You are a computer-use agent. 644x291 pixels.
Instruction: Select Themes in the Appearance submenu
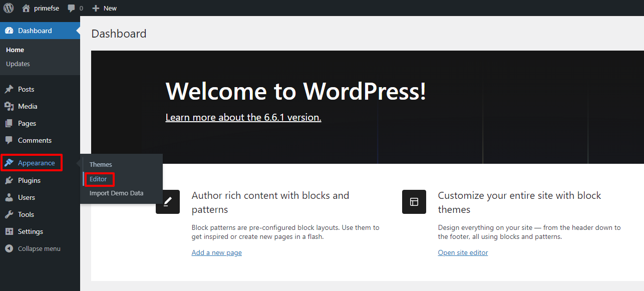pos(101,164)
